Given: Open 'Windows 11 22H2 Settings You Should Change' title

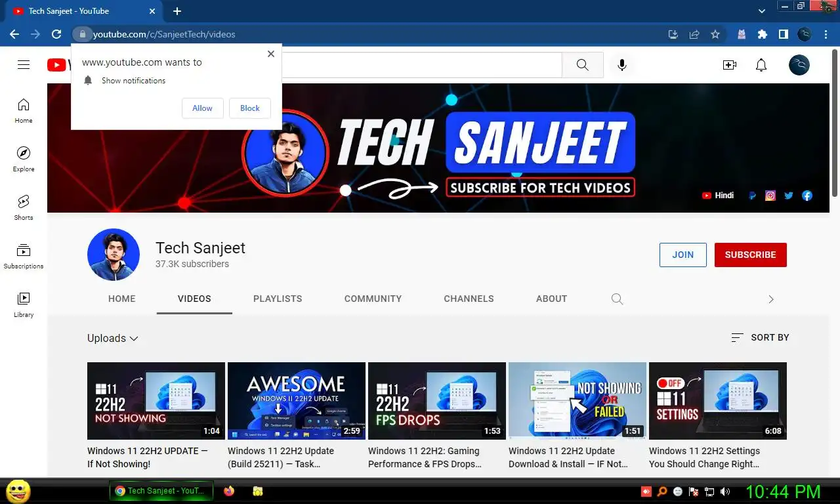Looking at the screenshot, I should [x=705, y=457].
